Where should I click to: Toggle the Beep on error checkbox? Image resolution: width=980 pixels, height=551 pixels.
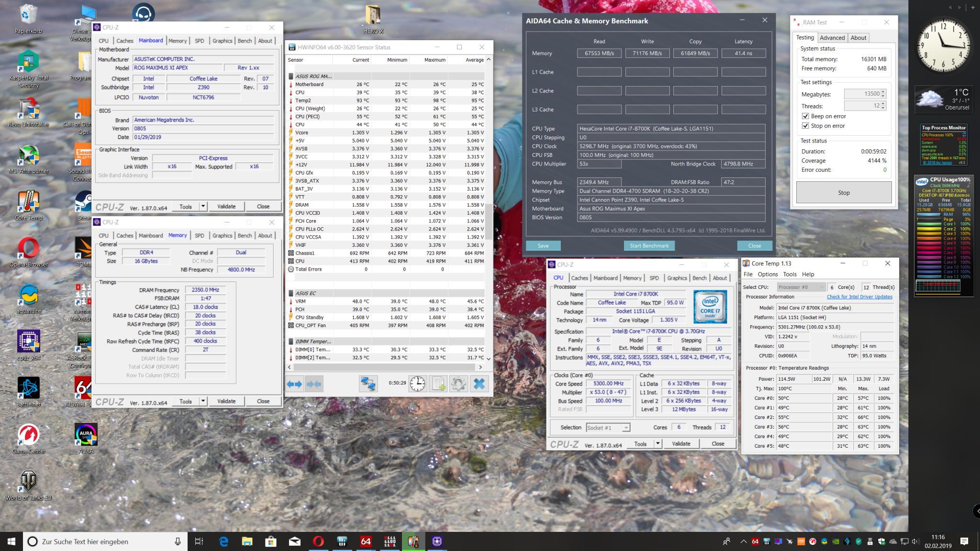click(x=805, y=116)
